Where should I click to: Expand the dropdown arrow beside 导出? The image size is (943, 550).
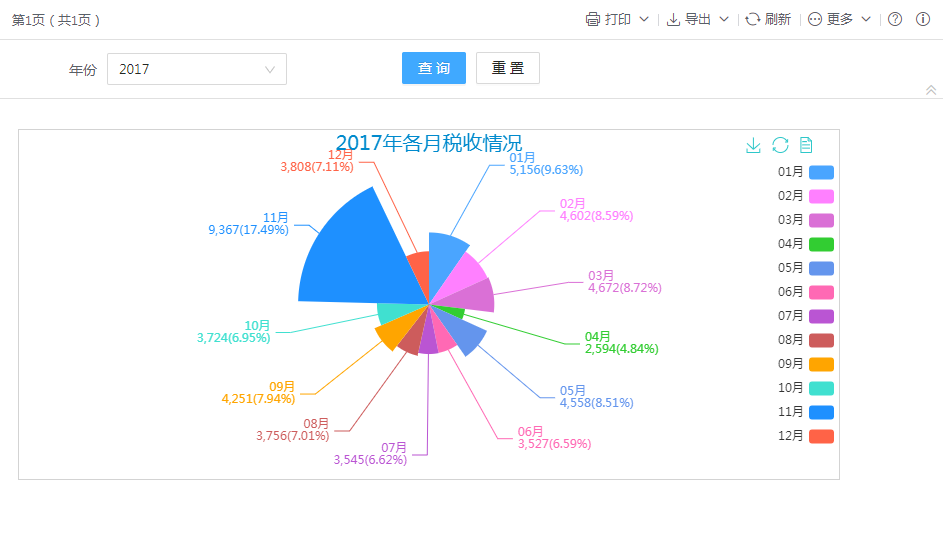[724, 19]
